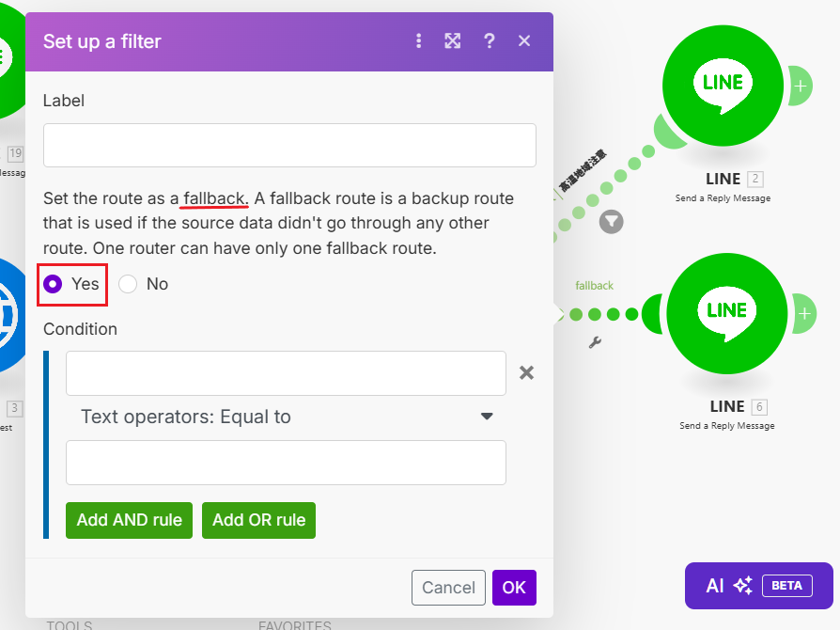Screen dimensions: 840x630
Task: Click Add AND rule button
Action: point(129,520)
